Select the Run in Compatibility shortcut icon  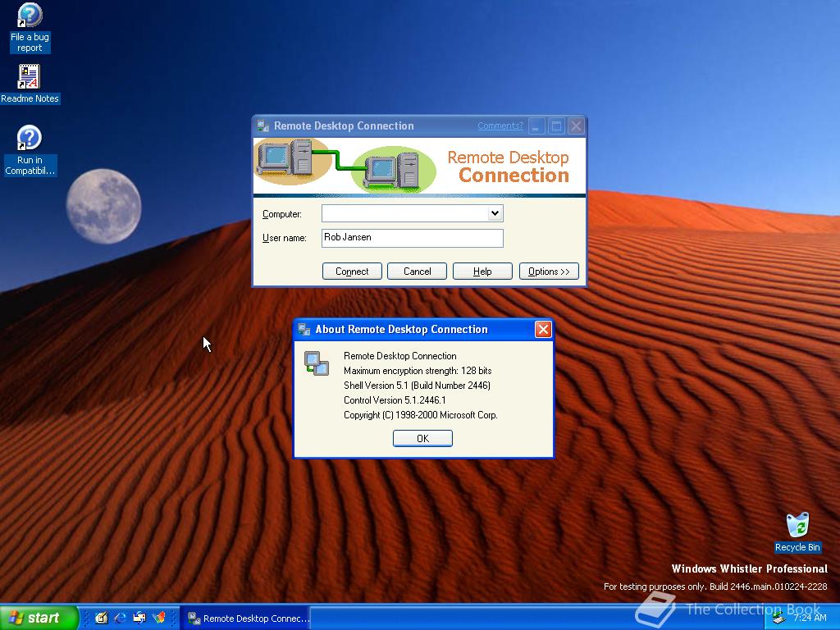tap(30, 151)
